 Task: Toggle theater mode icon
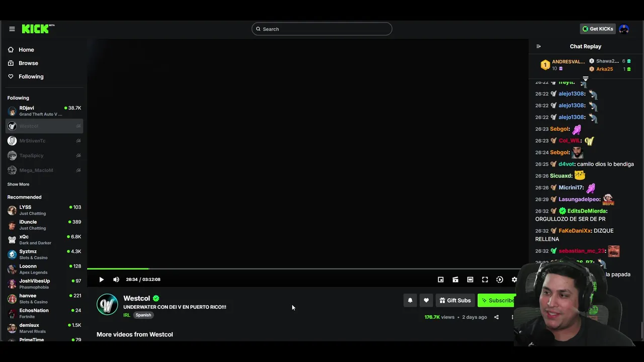[x=470, y=280]
